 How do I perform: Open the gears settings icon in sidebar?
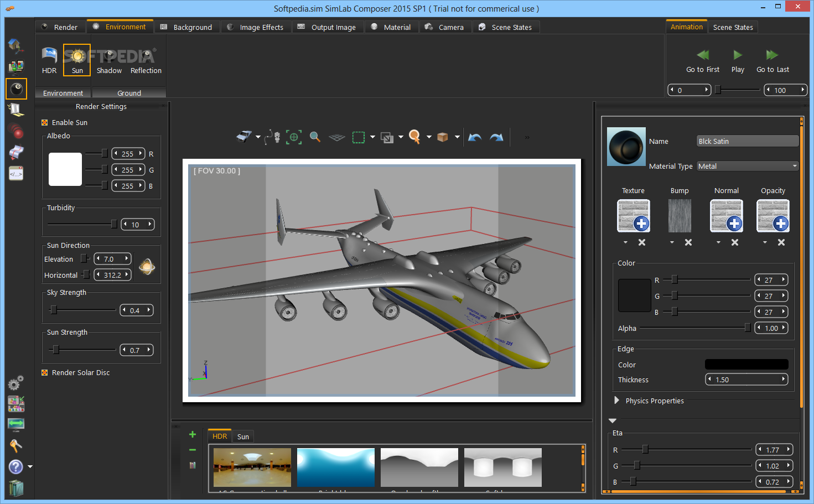[15, 382]
